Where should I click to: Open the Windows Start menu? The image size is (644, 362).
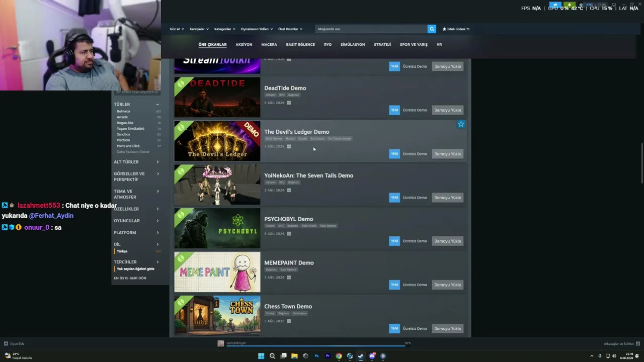[x=261, y=356]
